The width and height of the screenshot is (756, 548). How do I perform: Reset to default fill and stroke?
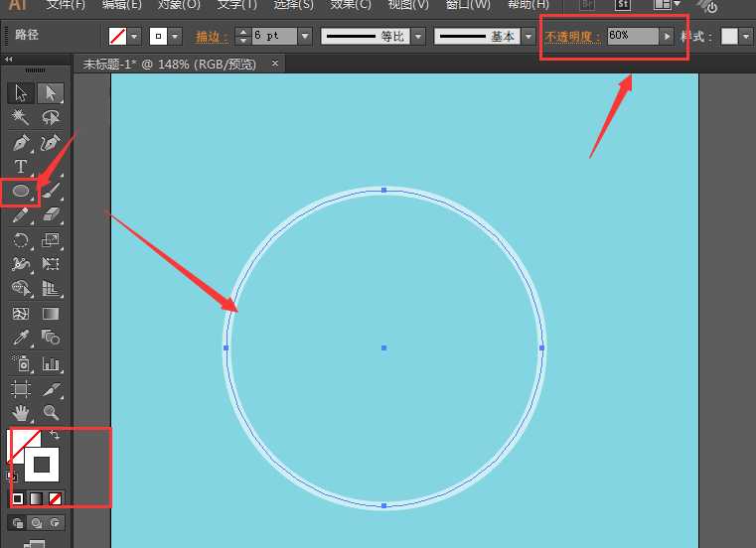[12, 477]
